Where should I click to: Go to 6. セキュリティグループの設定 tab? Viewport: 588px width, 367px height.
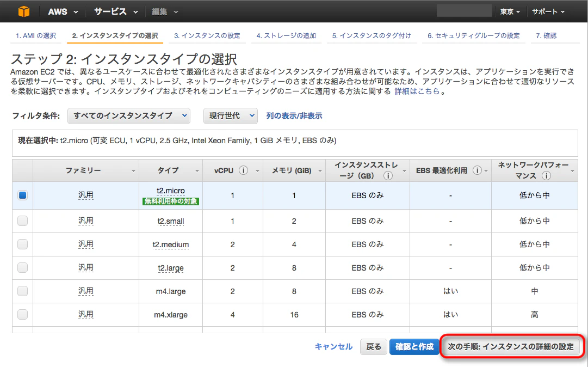pyautogui.click(x=474, y=35)
